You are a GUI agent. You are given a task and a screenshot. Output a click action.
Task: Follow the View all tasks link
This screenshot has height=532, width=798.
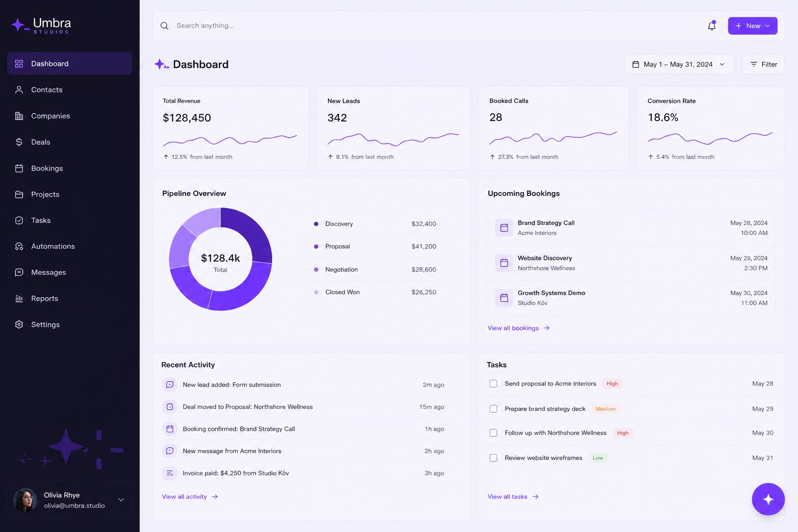[513, 497]
